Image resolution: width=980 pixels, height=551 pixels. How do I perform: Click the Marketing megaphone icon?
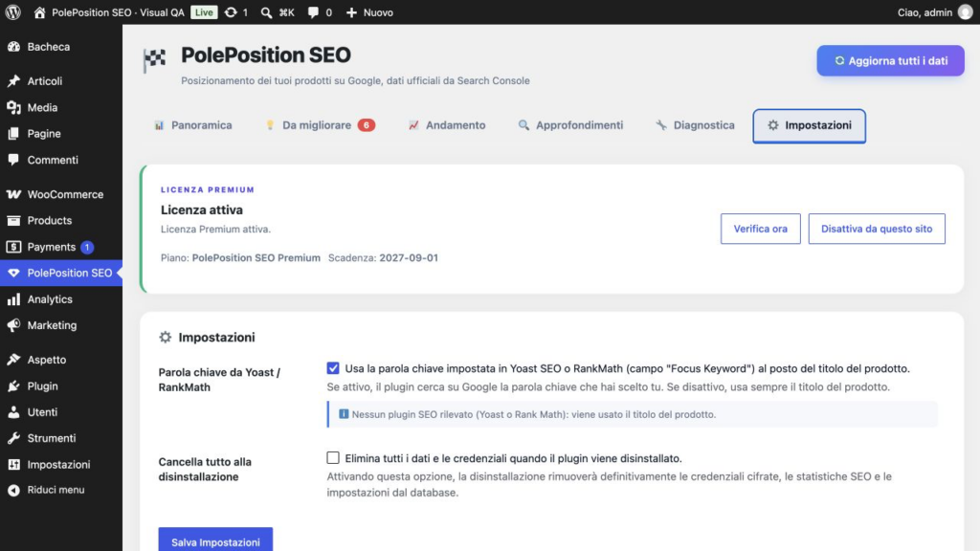13,325
